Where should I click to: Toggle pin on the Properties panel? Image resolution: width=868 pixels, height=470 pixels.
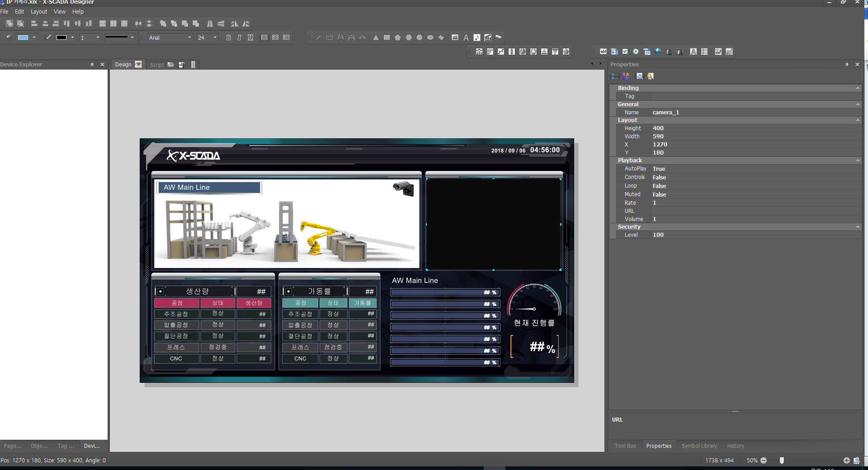coord(847,65)
